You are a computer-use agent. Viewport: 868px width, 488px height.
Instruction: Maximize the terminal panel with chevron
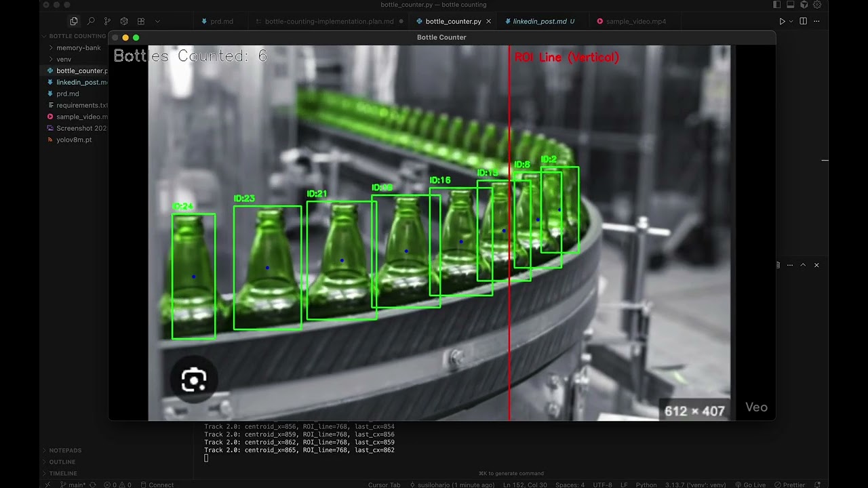[x=803, y=265]
